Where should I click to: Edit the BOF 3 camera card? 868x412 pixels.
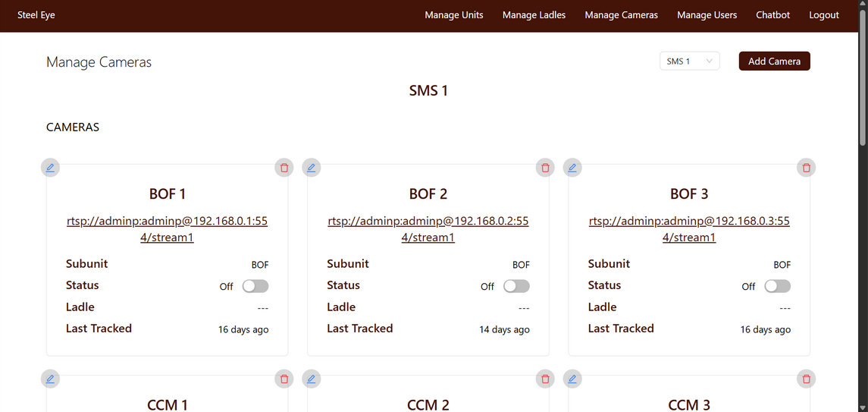tap(572, 168)
